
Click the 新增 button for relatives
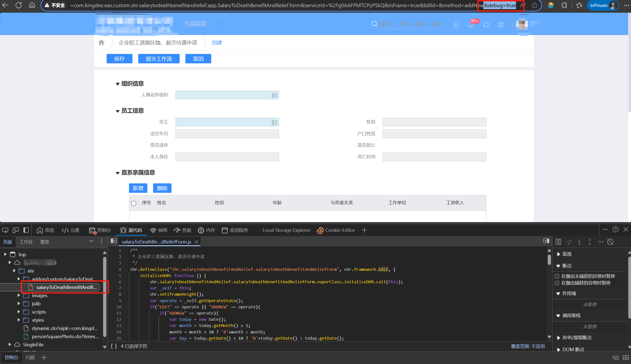click(138, 188)
